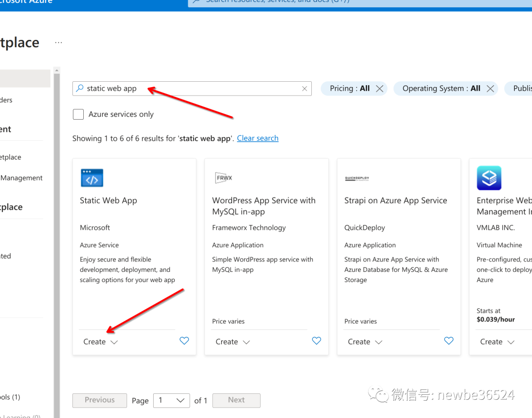Screen dimensions: 532x418
Task: Open the ellipsis menu beside Marketplace title
Action: click(58, 43)
